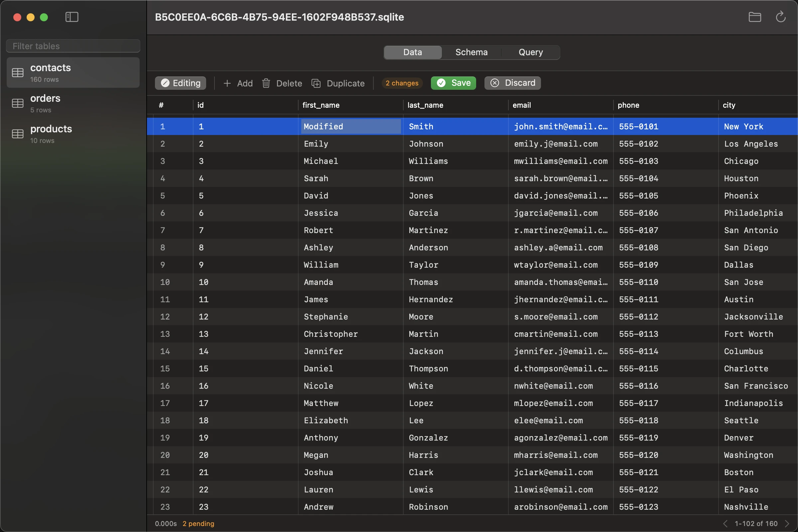Delete selected row using the trash icon
The image size is (798, 532).
266,83
